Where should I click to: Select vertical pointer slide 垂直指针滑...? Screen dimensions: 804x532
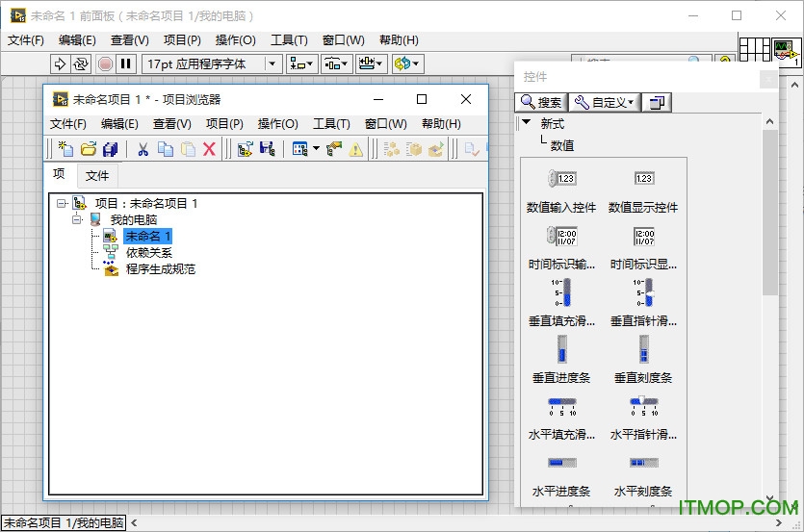click(643, 302)
